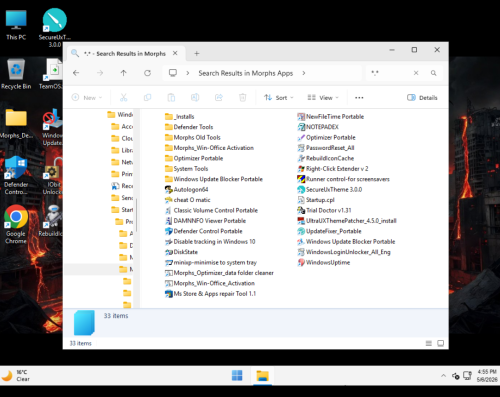Toggle the Details pane button

coord(422,98)
